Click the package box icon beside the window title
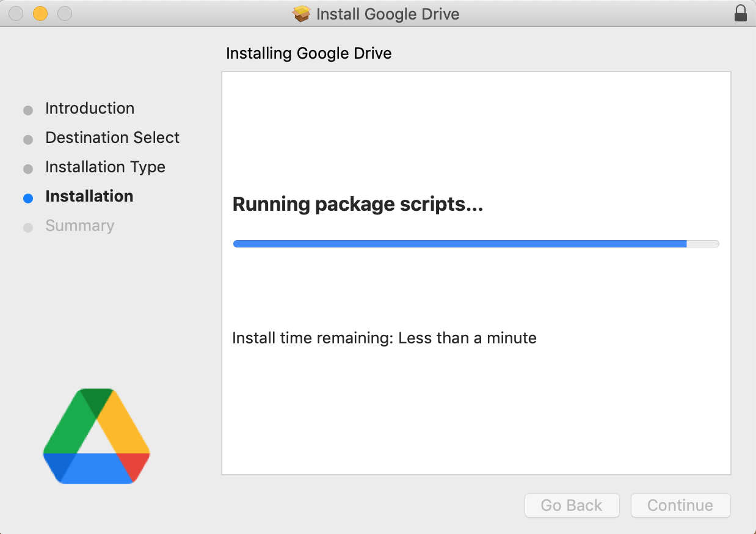Screen dimensions: 756x534 pos(302,13)
